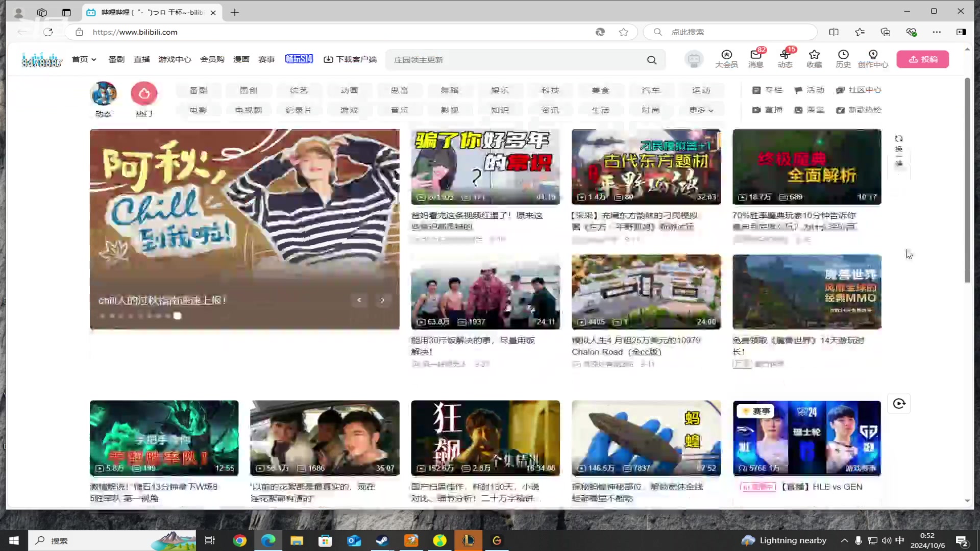Screen dimensions: 980x551
Task: Open 会员购 in top navigation
Action: (212, 59)
